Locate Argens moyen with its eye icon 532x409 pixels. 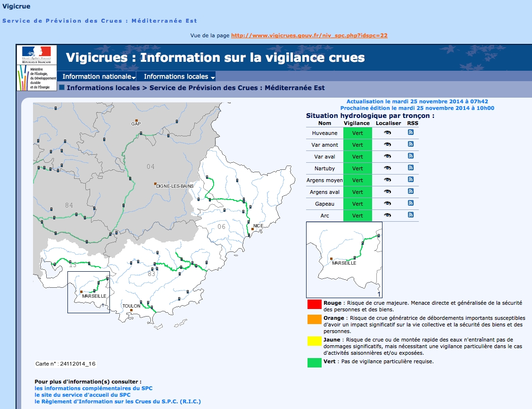coord(388,180)
